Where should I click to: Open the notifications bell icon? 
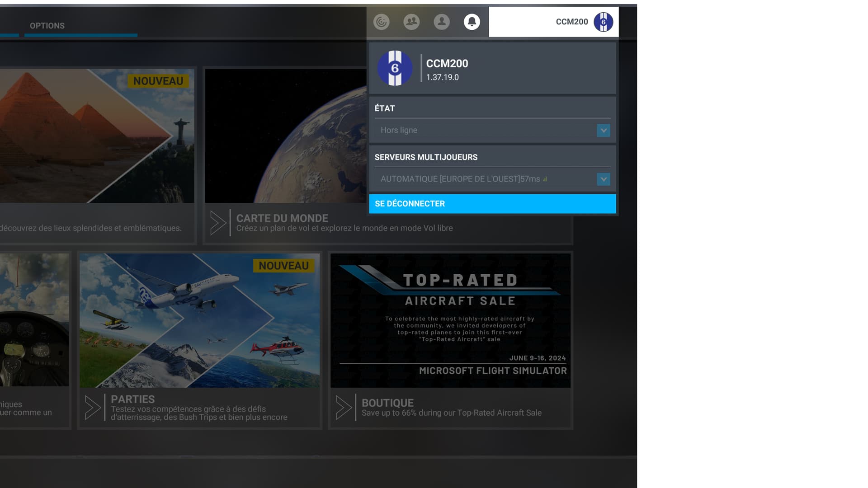(472, 21)
